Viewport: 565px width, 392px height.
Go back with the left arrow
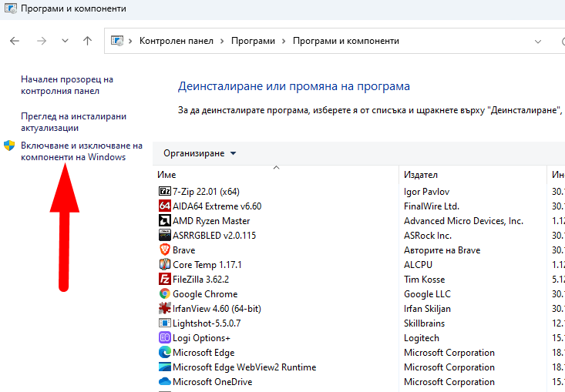(15, 41)
